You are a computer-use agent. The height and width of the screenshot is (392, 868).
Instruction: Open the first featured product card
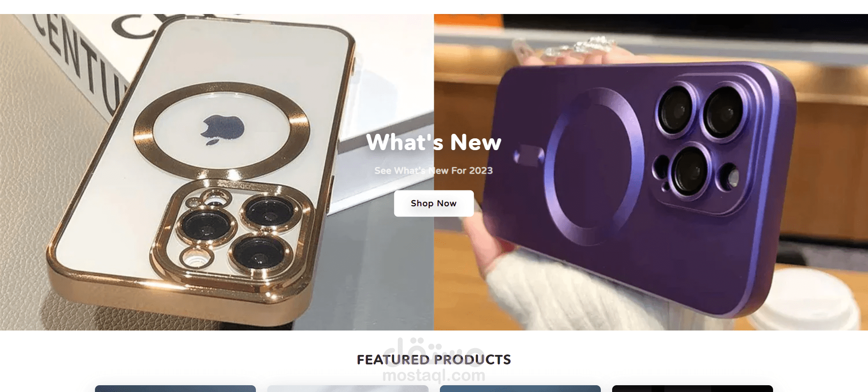pos(175,388)
